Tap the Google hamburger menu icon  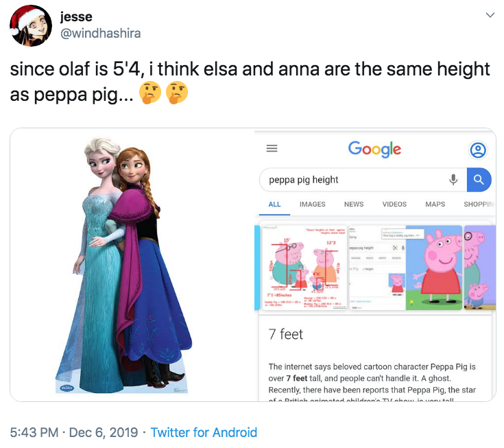(272, 148)
